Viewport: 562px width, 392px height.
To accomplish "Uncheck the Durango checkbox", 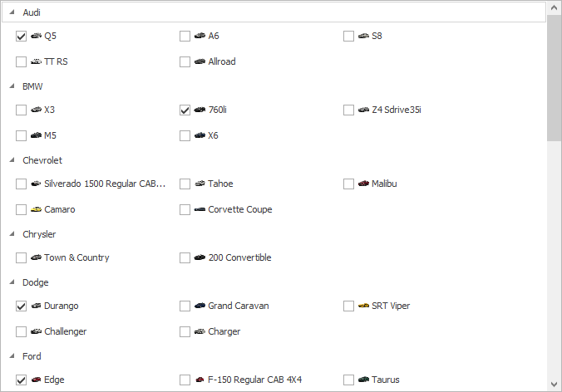I will point(21,306).
